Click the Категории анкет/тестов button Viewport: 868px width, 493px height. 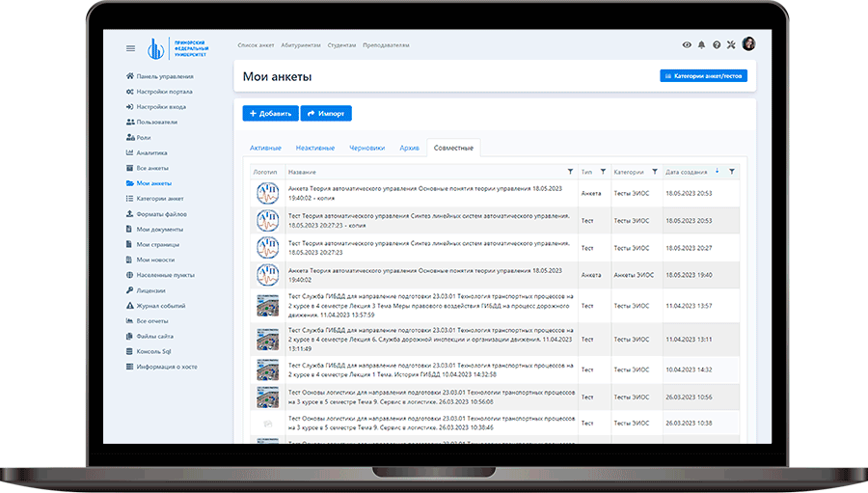point(703,75)
